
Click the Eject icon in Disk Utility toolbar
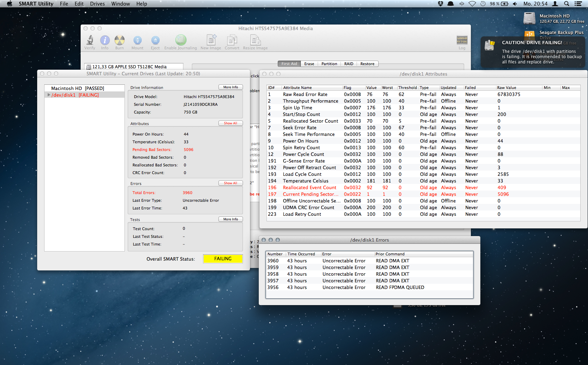pos(155,40)
